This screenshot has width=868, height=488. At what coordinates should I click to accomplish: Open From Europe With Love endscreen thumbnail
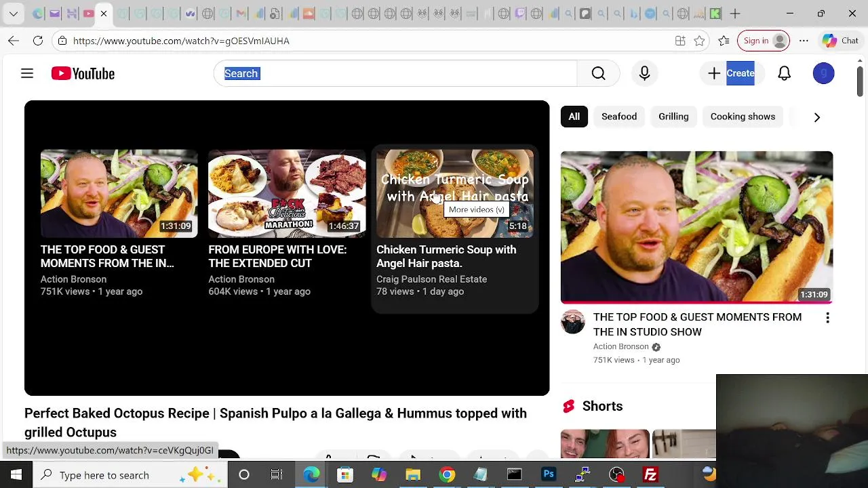pos(287,193)
